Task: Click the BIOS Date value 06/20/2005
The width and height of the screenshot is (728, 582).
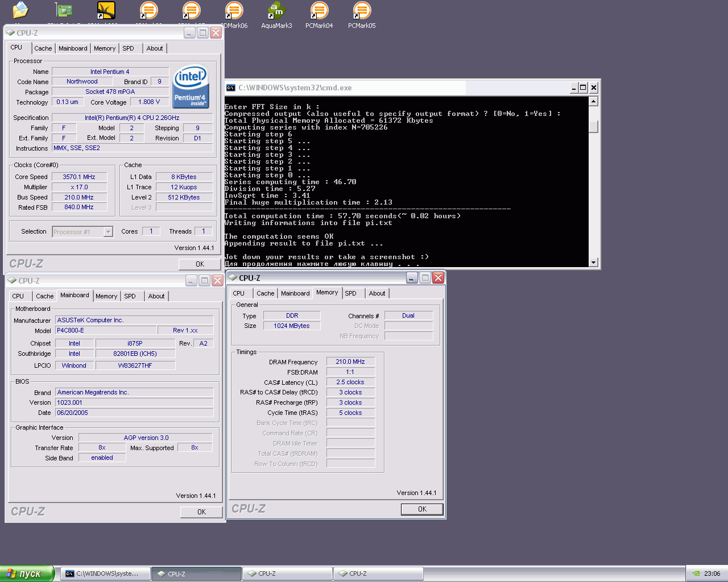Action: (x=134, y=413)
